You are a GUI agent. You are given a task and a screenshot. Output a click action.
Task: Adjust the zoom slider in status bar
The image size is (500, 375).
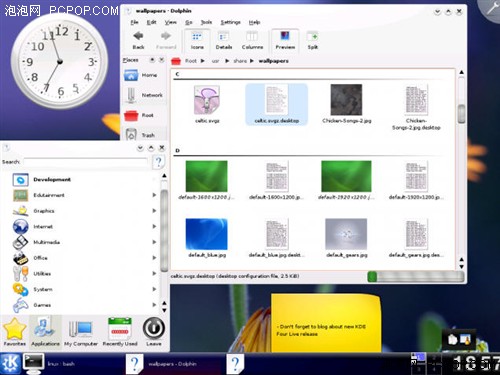416,277
